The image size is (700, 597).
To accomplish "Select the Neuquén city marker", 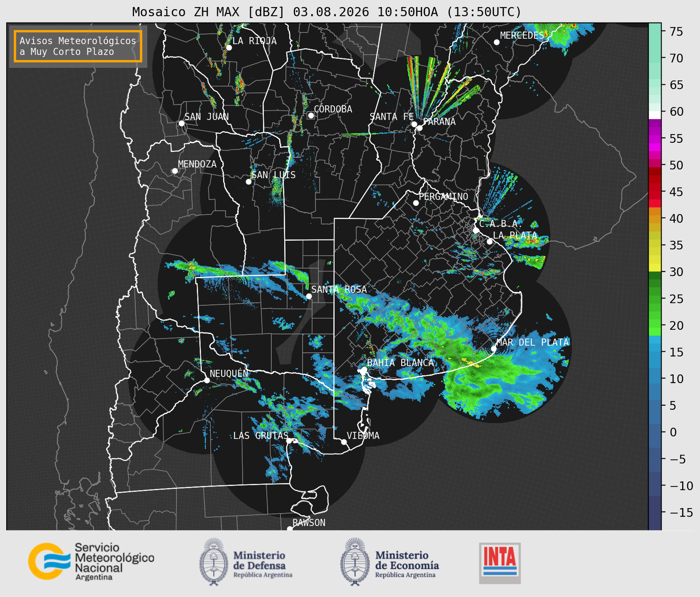I will coord(207,380).
